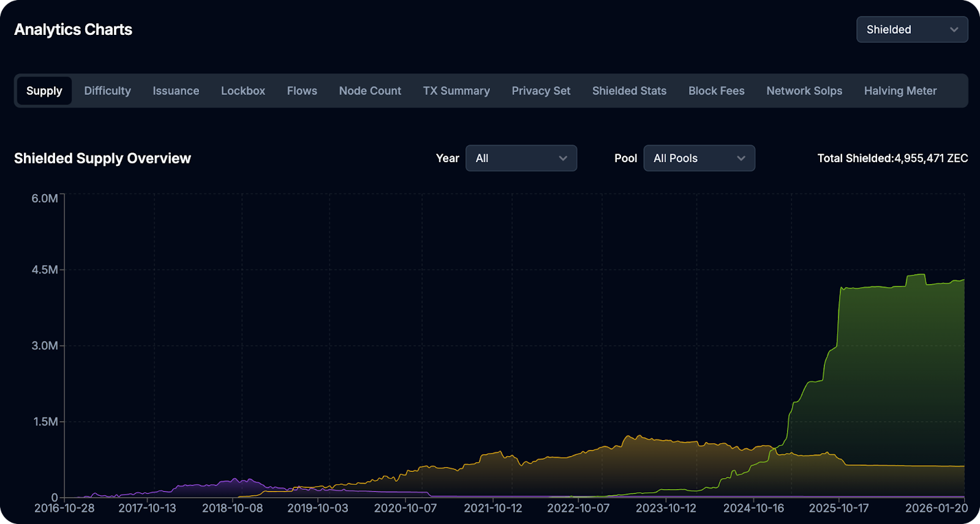Click the 2021-10-12 date label on axis

click(x=492, y=508)
